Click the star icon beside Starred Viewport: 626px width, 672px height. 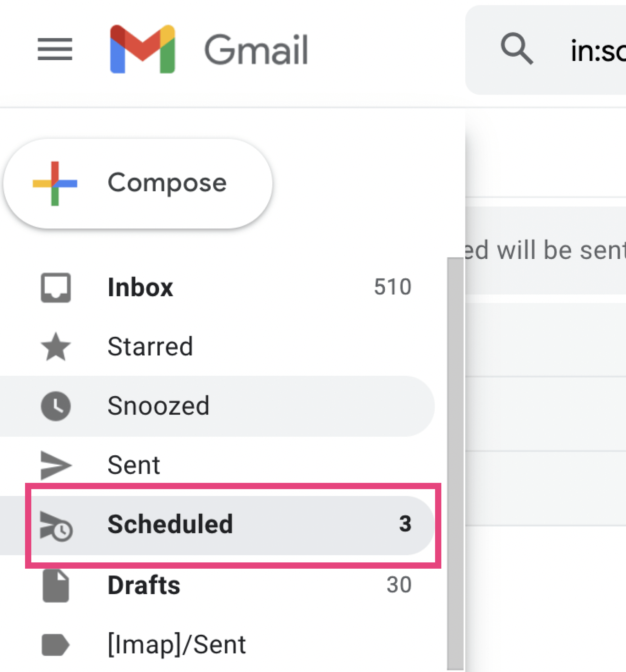(55, 346)
